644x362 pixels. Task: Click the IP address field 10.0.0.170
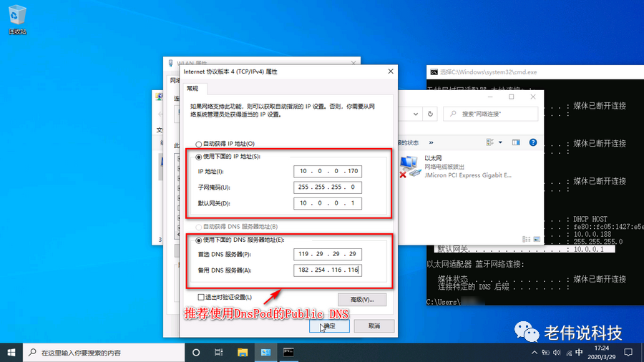(327, 171)
